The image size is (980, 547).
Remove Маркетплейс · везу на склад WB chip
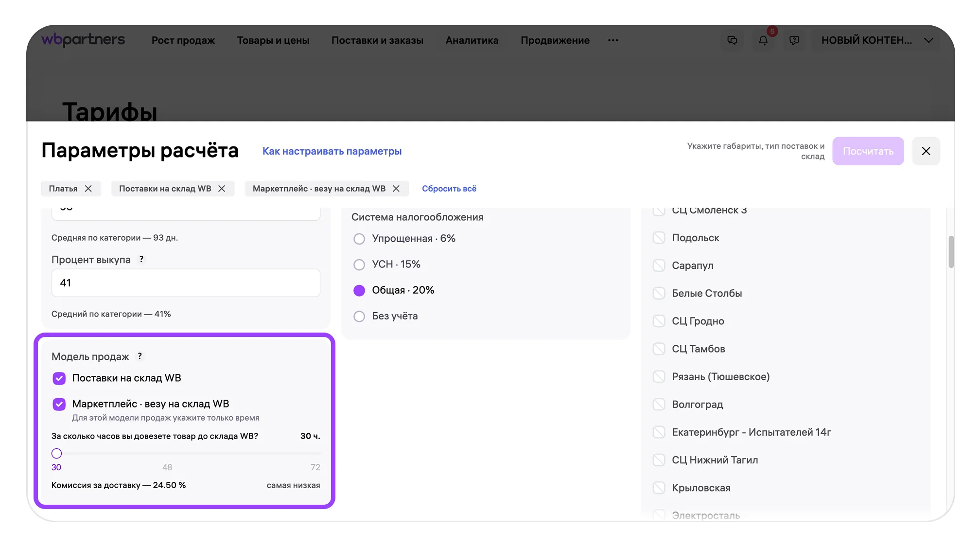pyautogui.click(x=396, y=189)
